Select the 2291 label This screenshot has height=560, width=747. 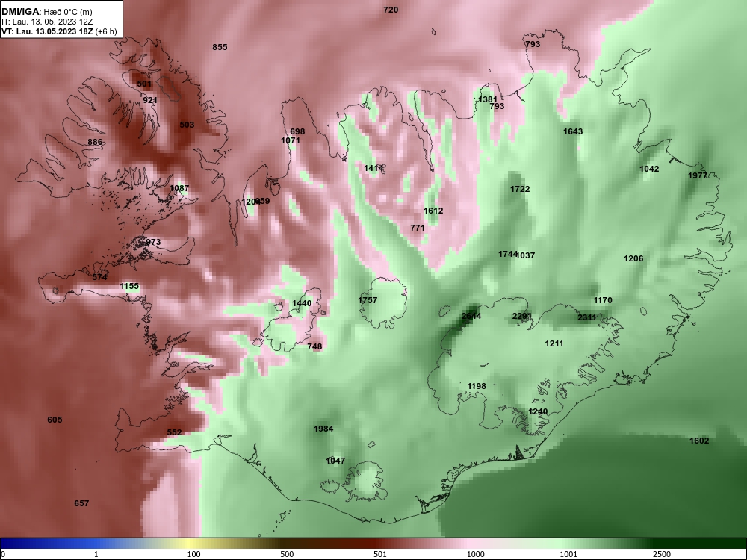point(521,316)
